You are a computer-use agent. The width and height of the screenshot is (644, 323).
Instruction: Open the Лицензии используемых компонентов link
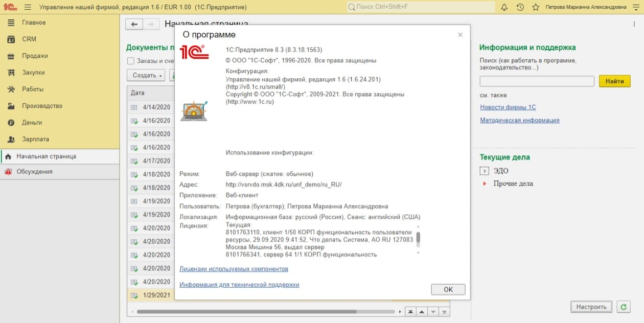[234, 269]
